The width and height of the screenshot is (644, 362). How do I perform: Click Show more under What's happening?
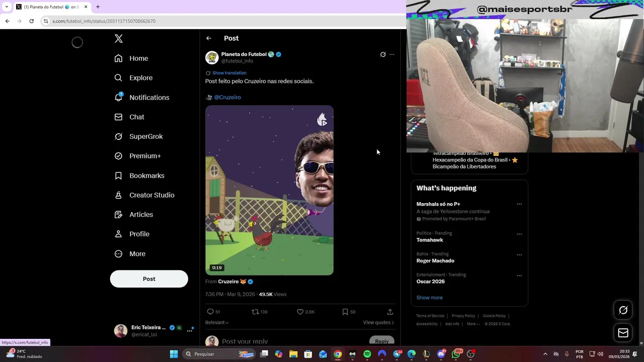430,298
